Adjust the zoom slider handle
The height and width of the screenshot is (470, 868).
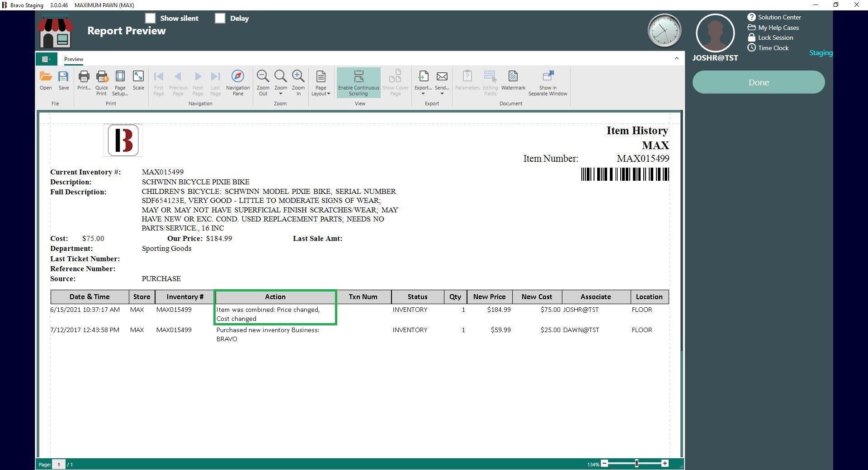coord(637,464)
